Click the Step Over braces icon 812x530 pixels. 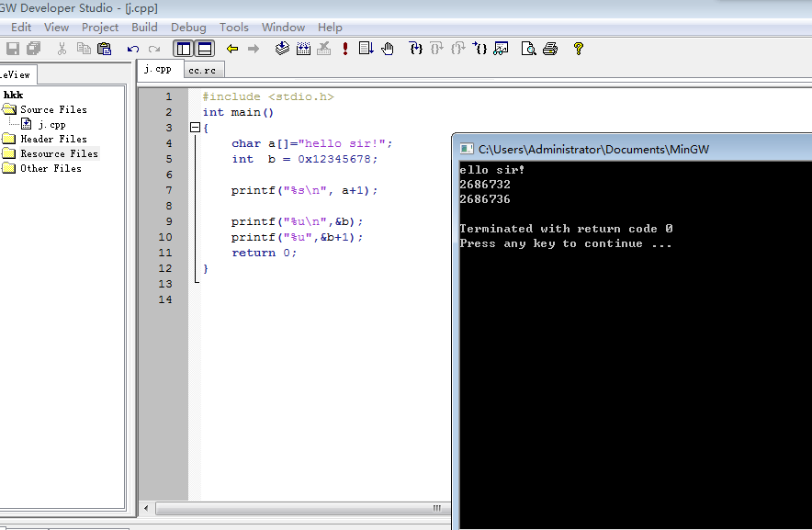click(436, 49)
